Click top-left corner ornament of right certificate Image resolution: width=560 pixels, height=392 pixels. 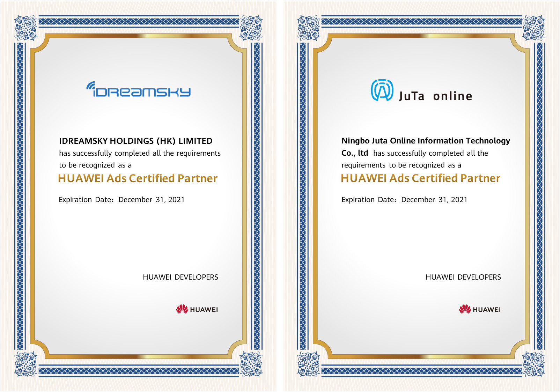coord(309,28)
